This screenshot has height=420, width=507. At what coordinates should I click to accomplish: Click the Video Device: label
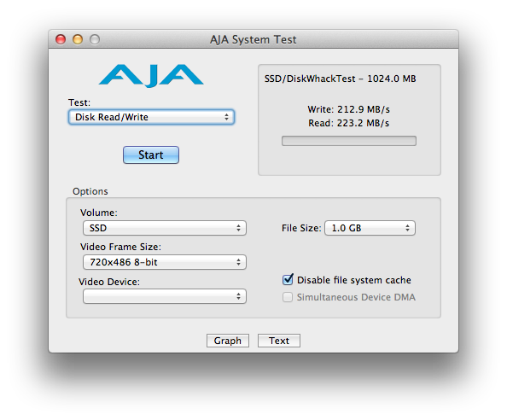click(109, 282)
